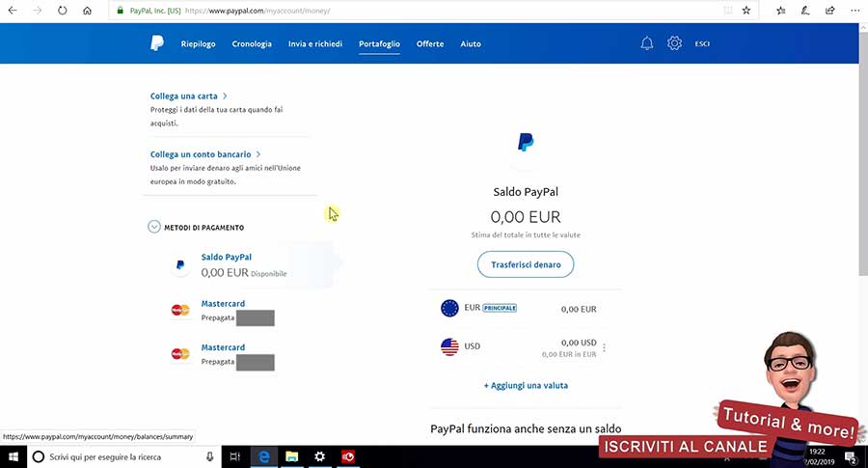The height and width of the screenshot is (468, 868).
Task: Click the large PayPal logo above balance
Action: pyautogui.click(x=526, y=143)
